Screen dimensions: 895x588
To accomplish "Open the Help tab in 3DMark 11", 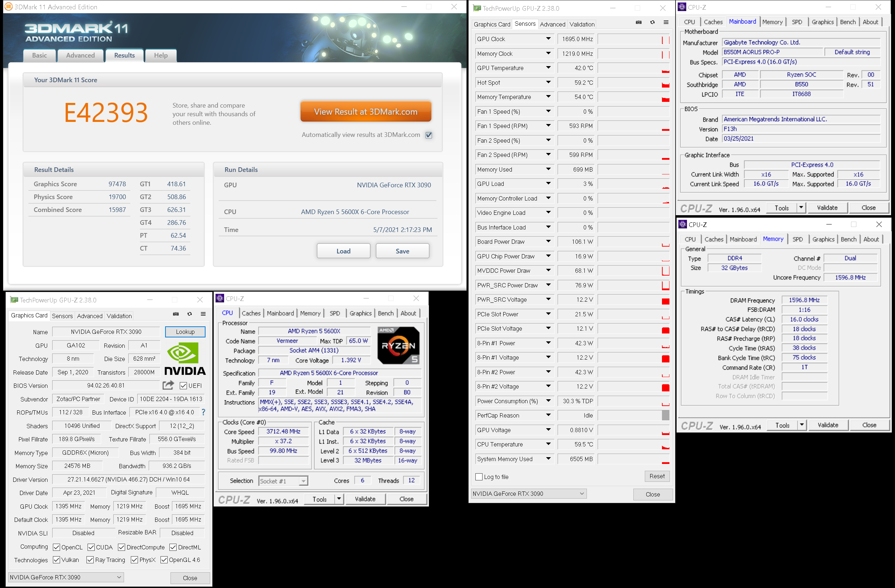I will click(x=161, y=55).
